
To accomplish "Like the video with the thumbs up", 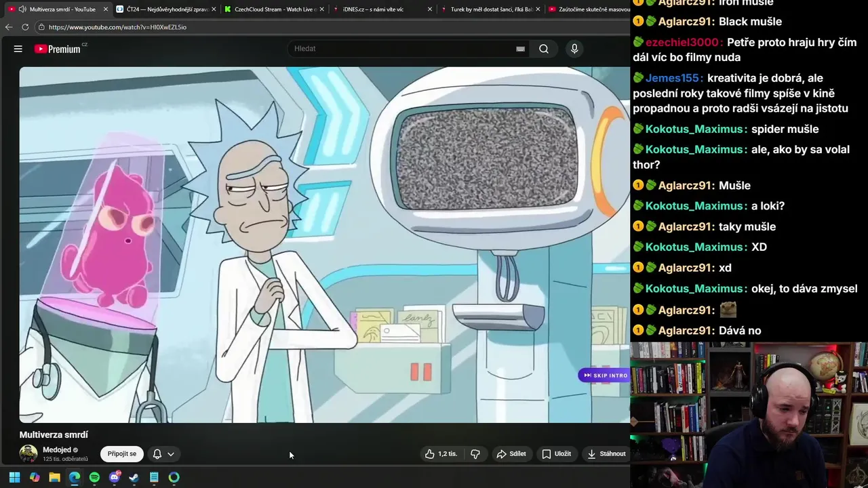I will (441, 454).
